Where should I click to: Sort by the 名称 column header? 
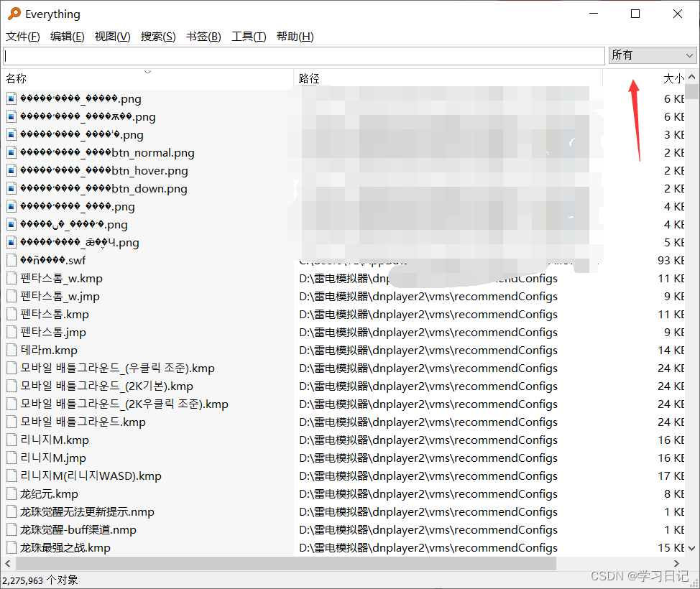click(148, 78)
